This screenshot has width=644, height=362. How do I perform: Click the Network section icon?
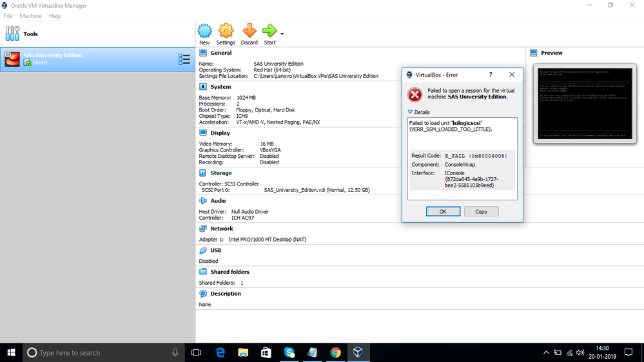203,228
